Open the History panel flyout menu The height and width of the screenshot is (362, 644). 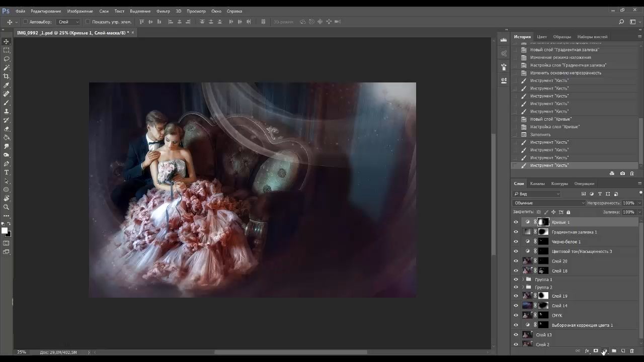click(x=639, y=37)
